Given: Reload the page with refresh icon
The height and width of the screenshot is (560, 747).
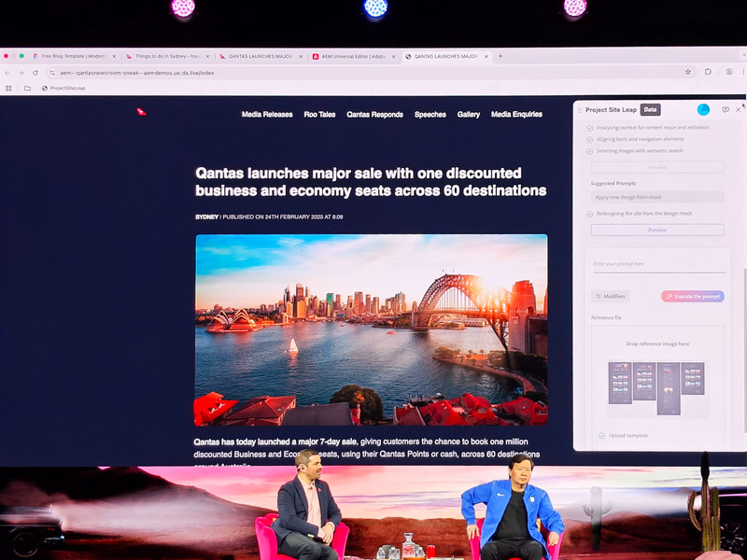Looking at the screenshot, I should pos(35,73).
